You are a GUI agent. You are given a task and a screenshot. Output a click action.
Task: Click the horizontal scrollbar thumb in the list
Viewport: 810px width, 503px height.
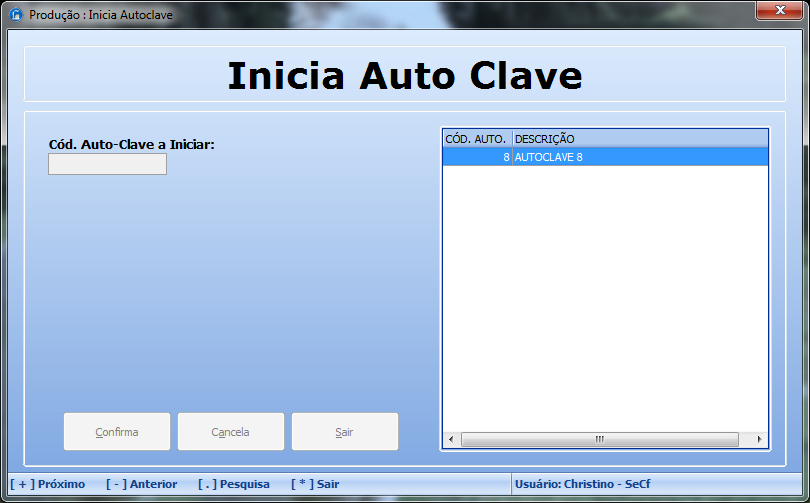[x=600, y=439]
